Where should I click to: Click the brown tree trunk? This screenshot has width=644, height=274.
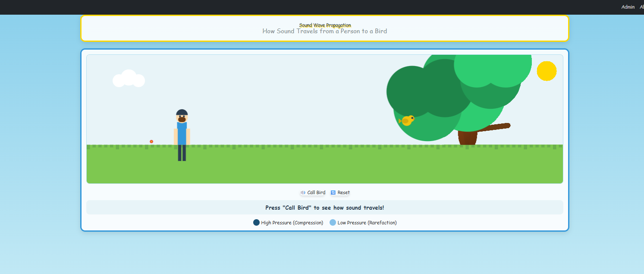coord(468,139)
